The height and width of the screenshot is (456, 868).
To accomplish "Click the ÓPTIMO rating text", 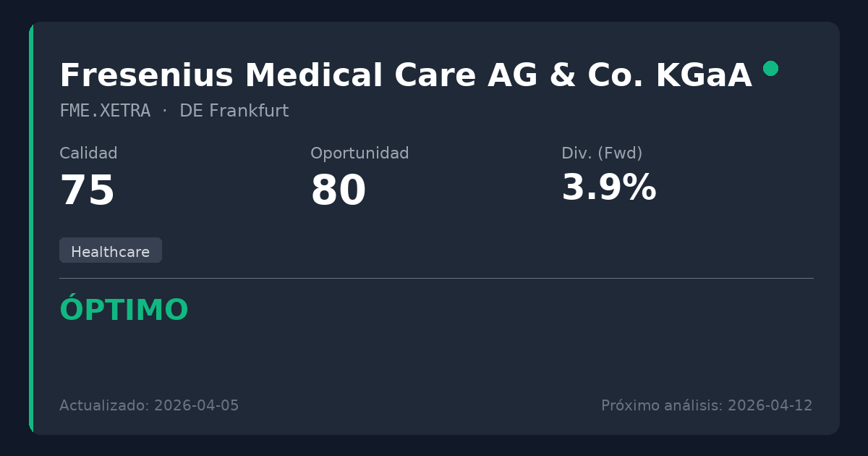I will pos(124,311).
